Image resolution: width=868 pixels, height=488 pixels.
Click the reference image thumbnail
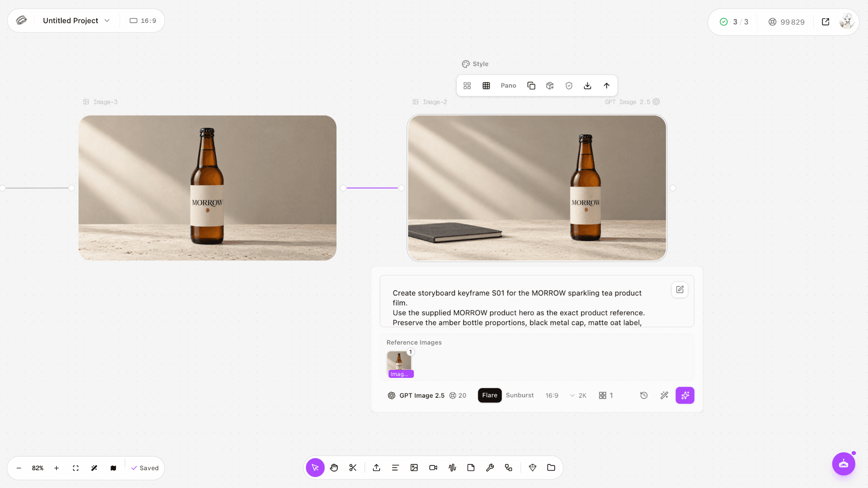[x=399, y=363]
